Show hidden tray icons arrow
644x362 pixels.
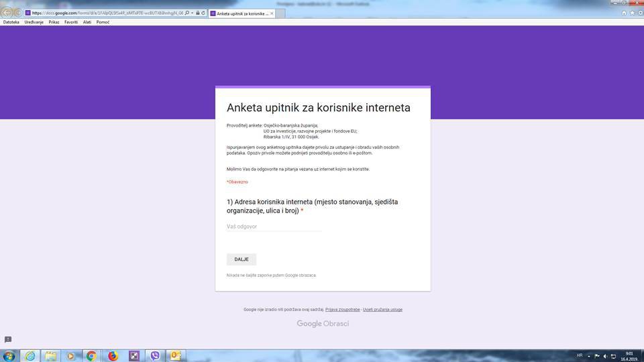pos(588,356)
